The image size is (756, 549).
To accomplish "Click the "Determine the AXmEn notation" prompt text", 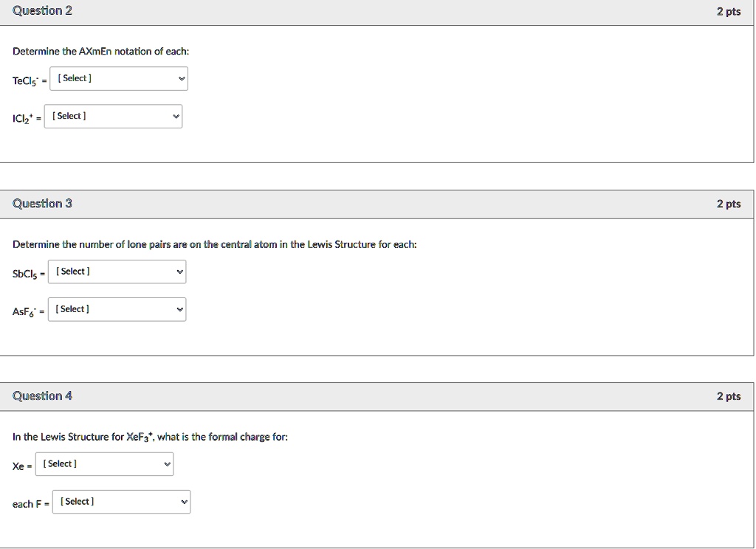I will pyautogui.click(x=100, y=52).
